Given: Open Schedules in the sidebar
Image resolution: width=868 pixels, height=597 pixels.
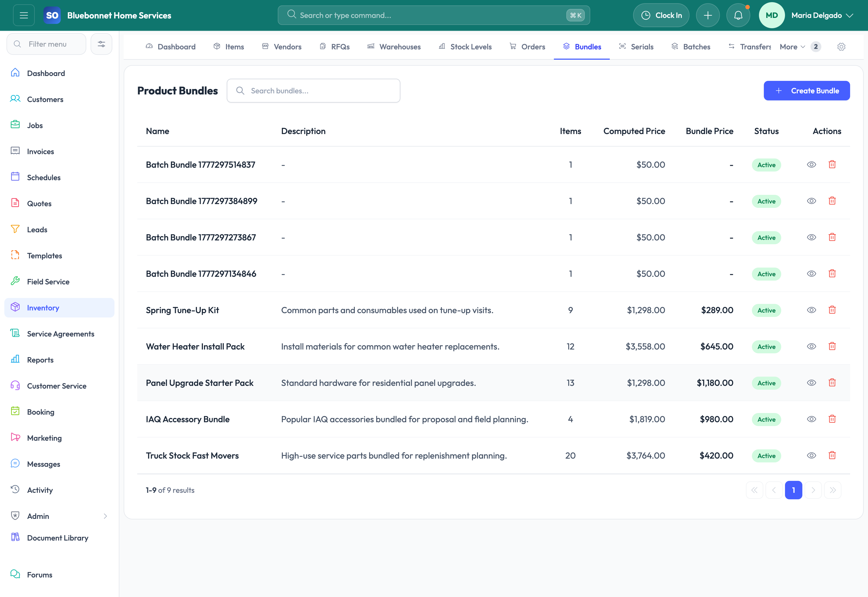Looking at the screenshot, I should pos(59,177).
